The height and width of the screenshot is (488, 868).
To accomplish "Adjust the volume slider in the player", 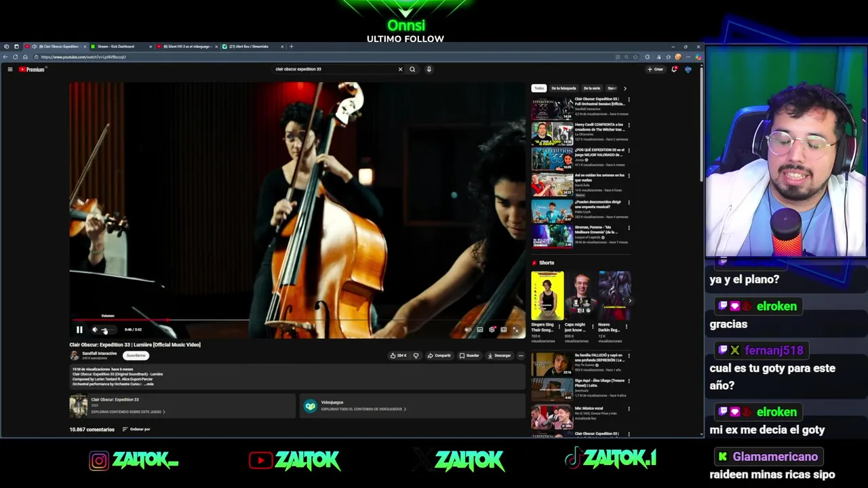I will (x=108, y=330).
